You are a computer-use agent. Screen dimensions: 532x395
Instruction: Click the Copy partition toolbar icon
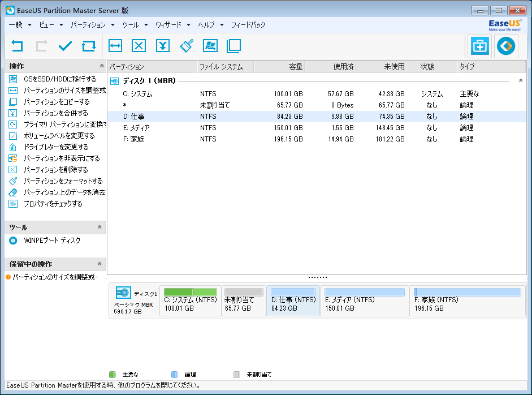(233, 46)
